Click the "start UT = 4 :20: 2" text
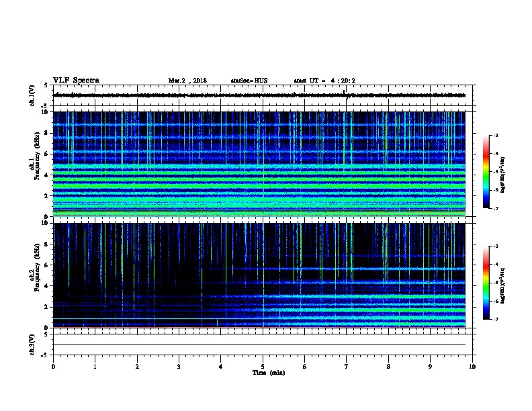 pyautogui.click(x=324, y=81)
